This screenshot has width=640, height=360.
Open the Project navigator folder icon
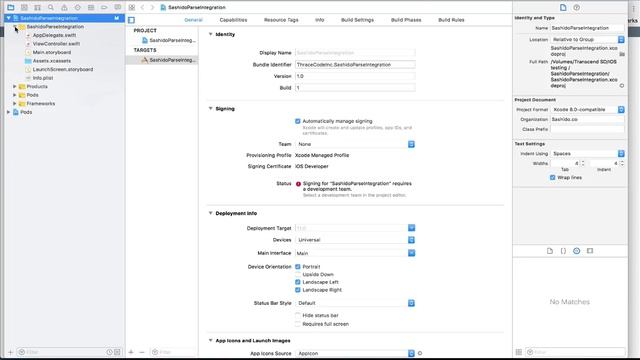coord(11,7)
